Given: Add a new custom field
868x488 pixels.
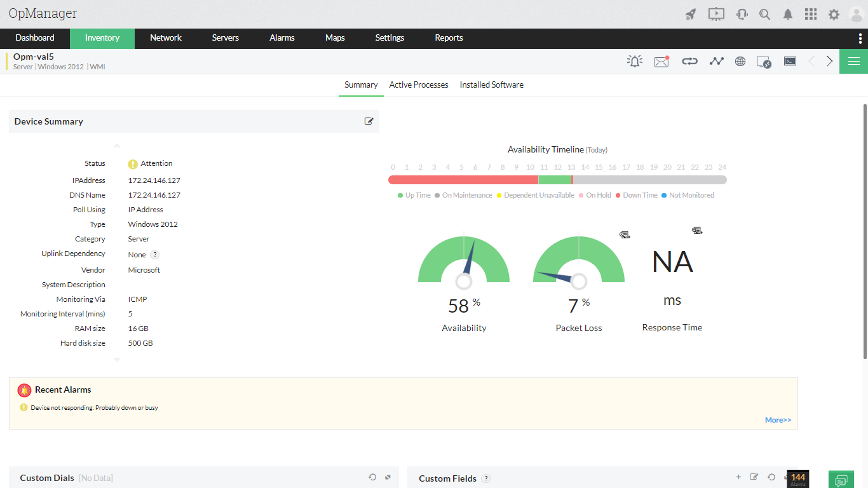Looking at the screenshot, I should 738,477.
